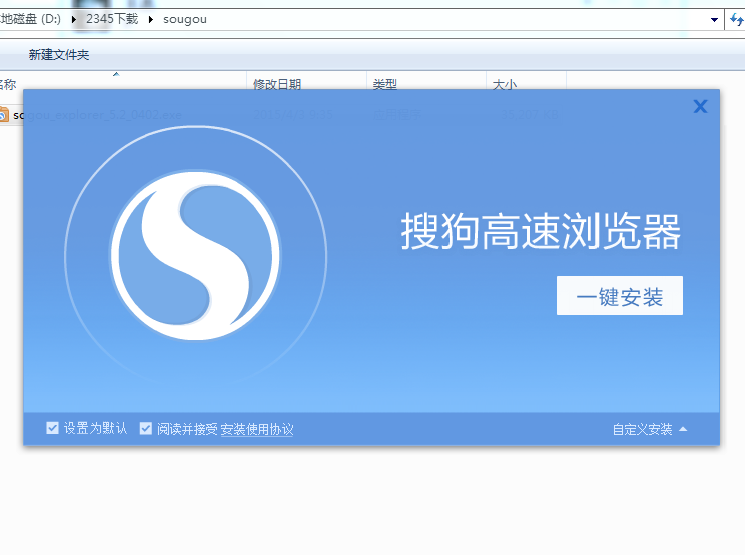Screen dimensions: 745x555
Task: Uncheck the 设置为默认 checkbox
Action: pyautogui.click(x=52, y=428)
